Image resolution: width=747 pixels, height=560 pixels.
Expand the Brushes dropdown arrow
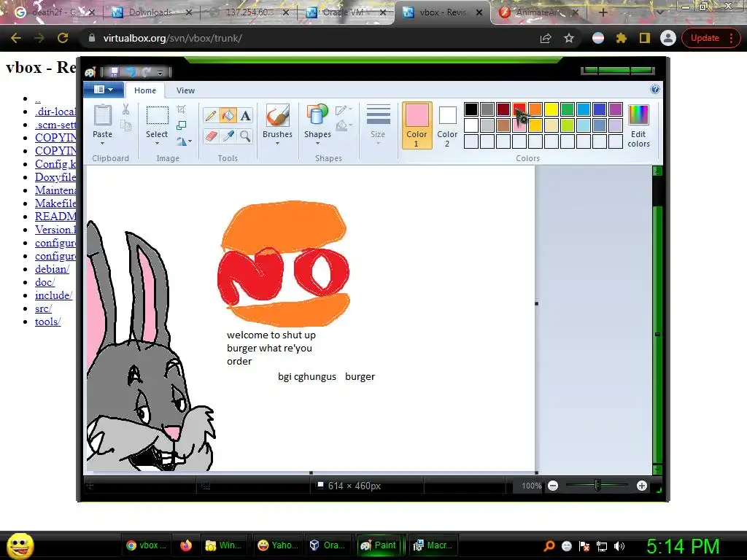277,143
